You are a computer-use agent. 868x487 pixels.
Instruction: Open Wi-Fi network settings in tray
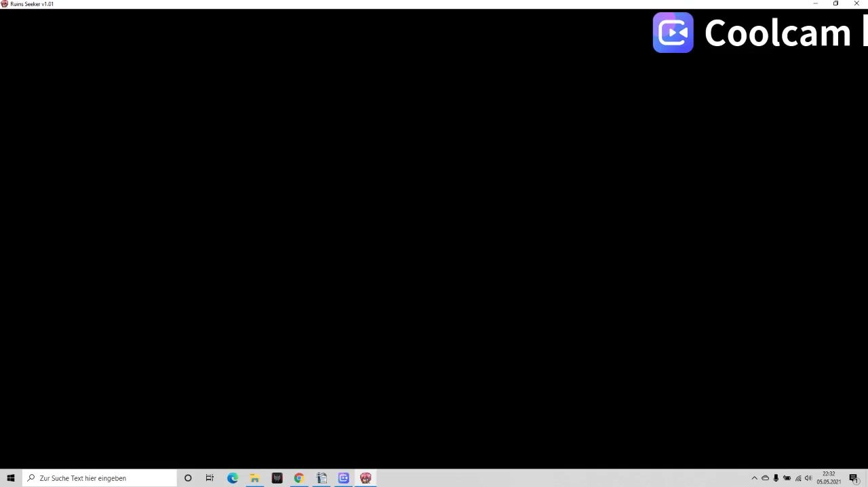click(798, 478)
